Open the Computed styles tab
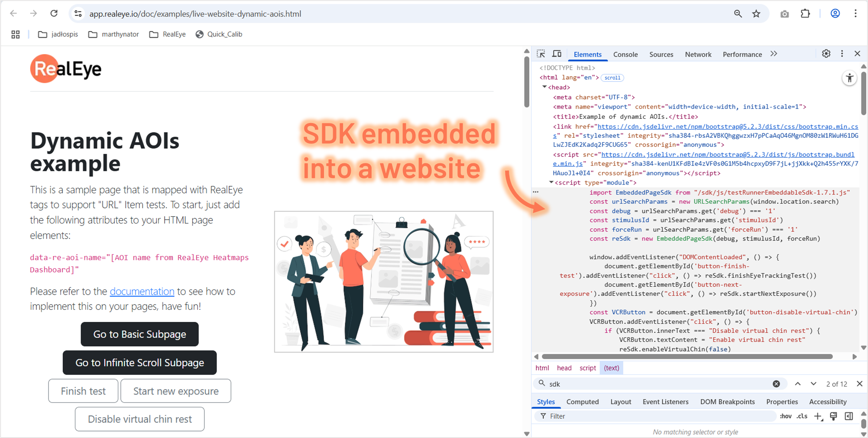Screen dimensions: 868x438 click(x=582, y=402)
